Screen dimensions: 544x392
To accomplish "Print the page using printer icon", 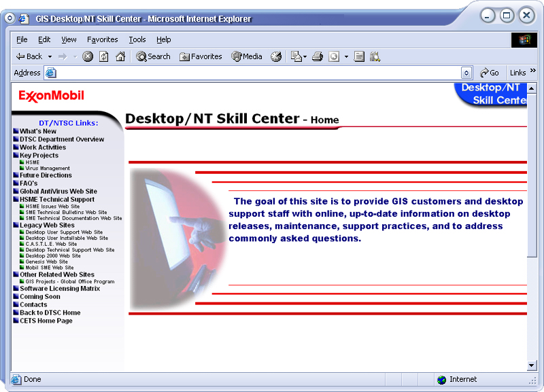I will (x=318, y=56).
